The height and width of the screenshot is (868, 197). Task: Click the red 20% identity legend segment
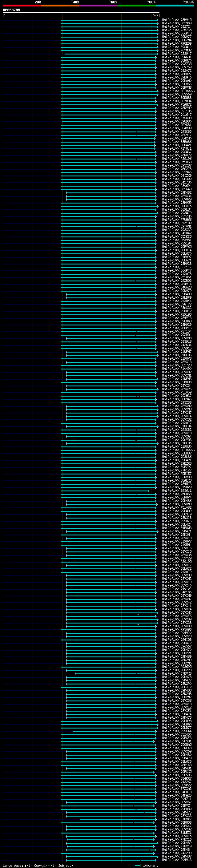tap(22, 6)
